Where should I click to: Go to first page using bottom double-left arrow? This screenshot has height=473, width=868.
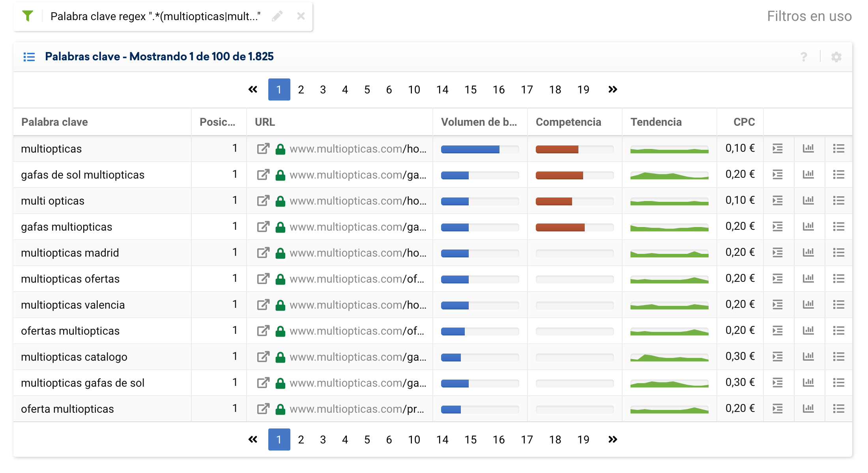click(x=253, y=439)
